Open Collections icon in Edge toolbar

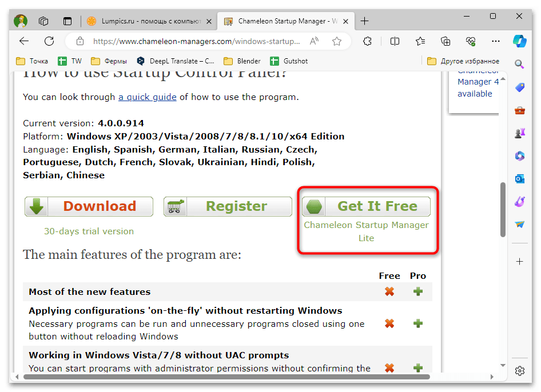(445, 41)
